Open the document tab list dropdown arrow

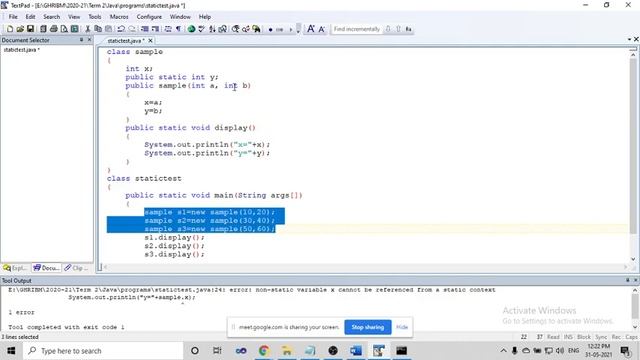[x=629, y=39]
